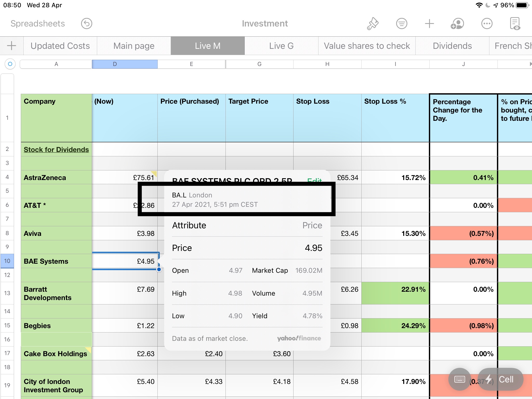532x399 pixels.
Task: Open the Dividends sheet tab
Action: pos(452,46)
